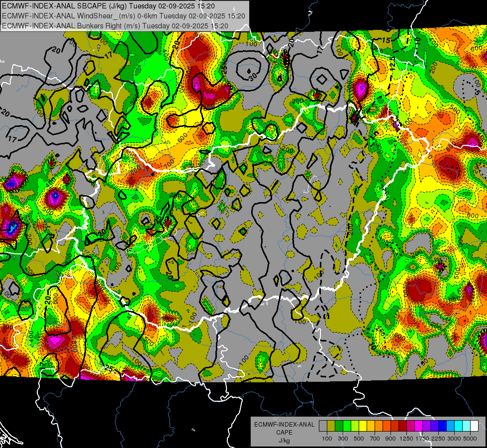Click the 3000 tick label in legend
487x448 pixels.
[x=454, y=439]
